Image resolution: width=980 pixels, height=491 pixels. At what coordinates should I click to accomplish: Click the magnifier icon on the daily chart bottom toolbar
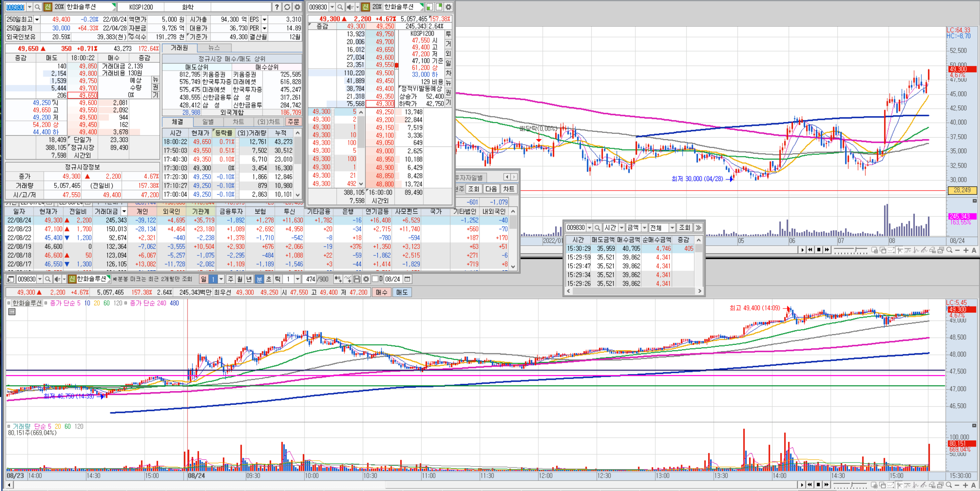(950, 250)
